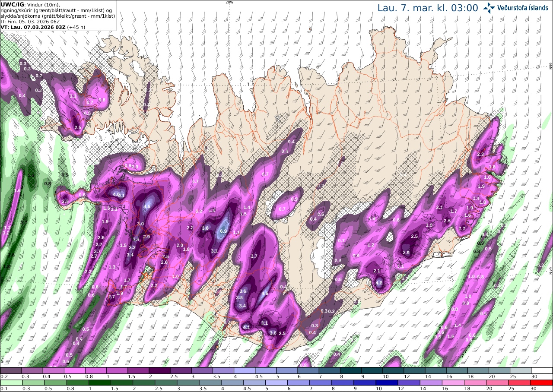Viewport: 553px width, 392px height.
Task: Pick the snow legend swatch starting at 0.2
Action: [11, 370]
